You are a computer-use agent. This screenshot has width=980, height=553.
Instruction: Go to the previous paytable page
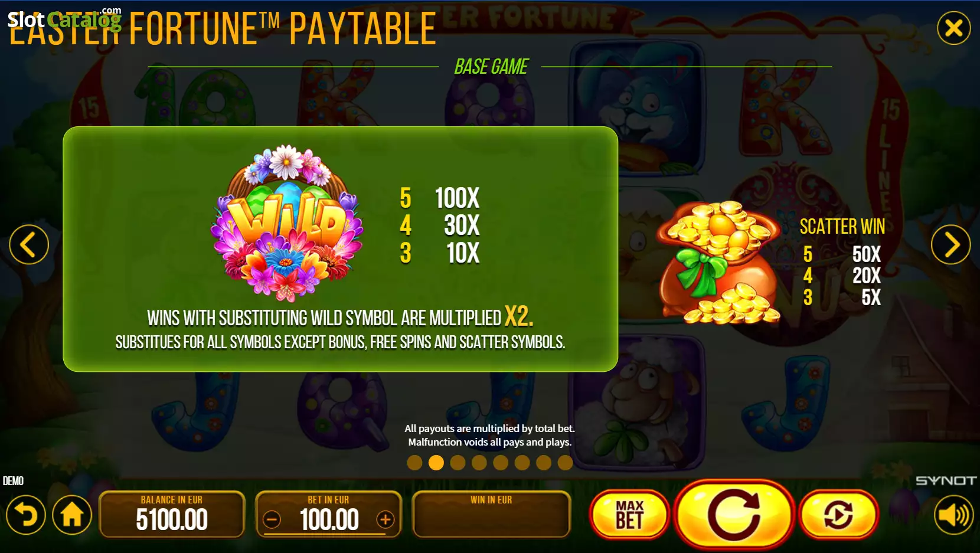point(28,244)
